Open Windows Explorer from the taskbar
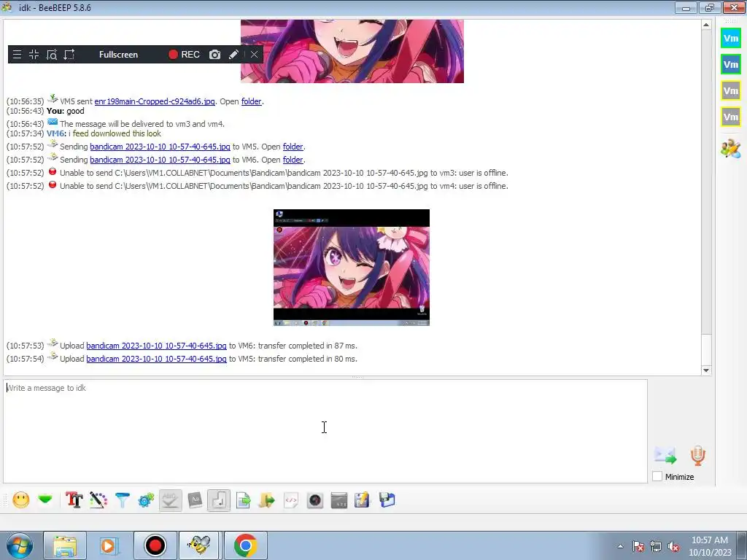This screenshot has width=747, height=560. 65,545
